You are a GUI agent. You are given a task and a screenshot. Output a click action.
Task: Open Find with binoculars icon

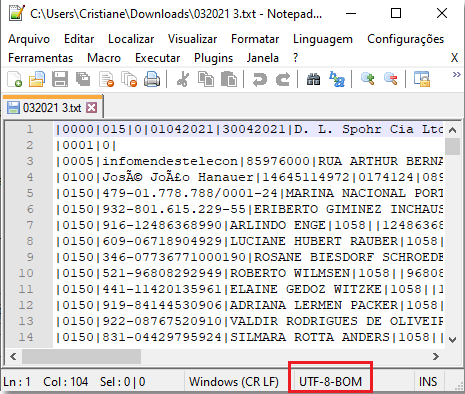click(x=313, y=79)
